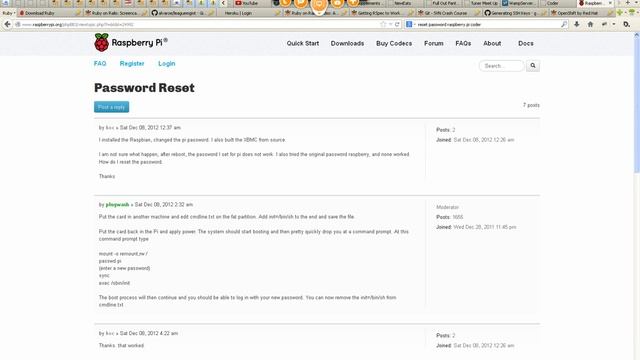Click the browser search bar magnifier icon
The width and height of the screenshot is (640, 360).
click(x=564, y=24)
